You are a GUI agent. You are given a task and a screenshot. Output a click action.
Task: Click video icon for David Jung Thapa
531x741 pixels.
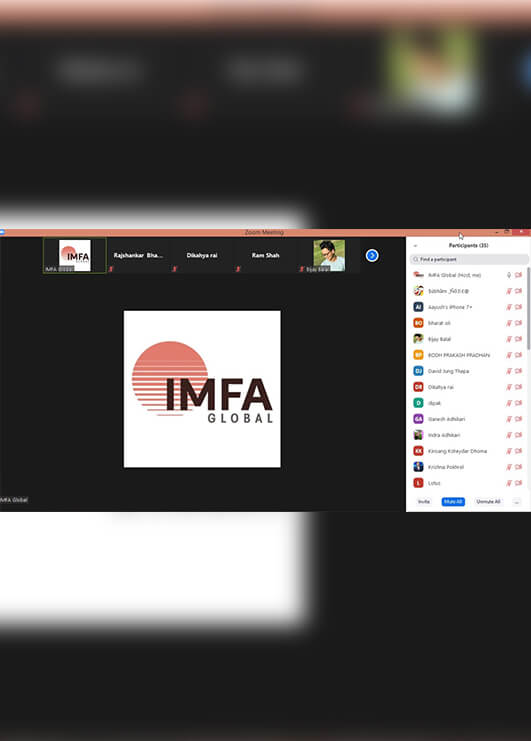[518, 371]
